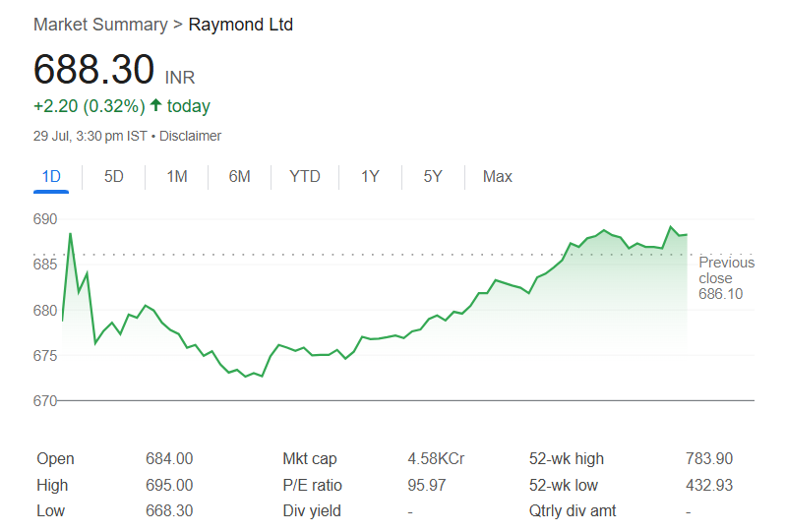
Task: Click the Qtrly div amt label
Action: tap(573, 511)
